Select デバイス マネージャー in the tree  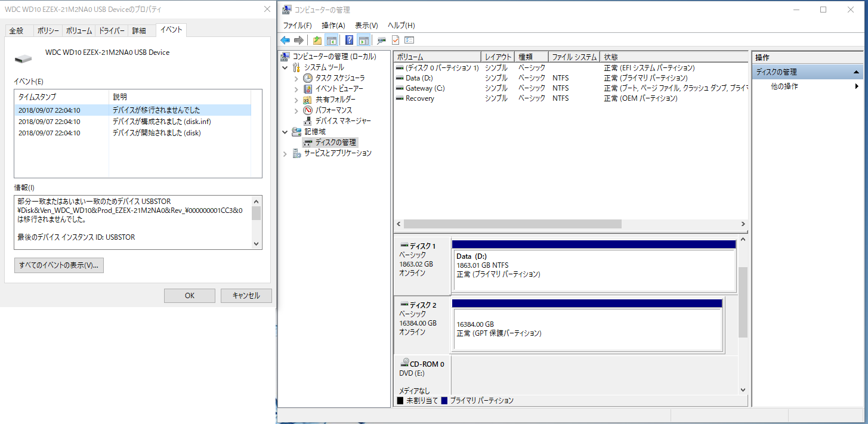tap(342, 121)
